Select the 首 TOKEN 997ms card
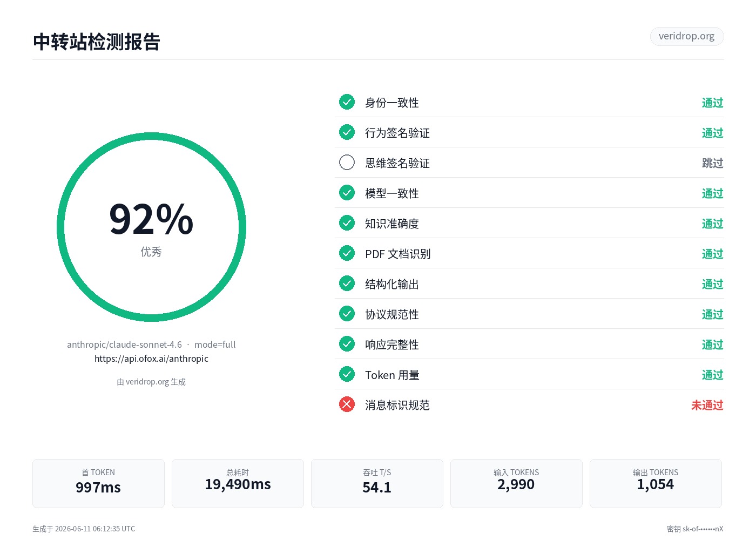 tap(98, 483)
